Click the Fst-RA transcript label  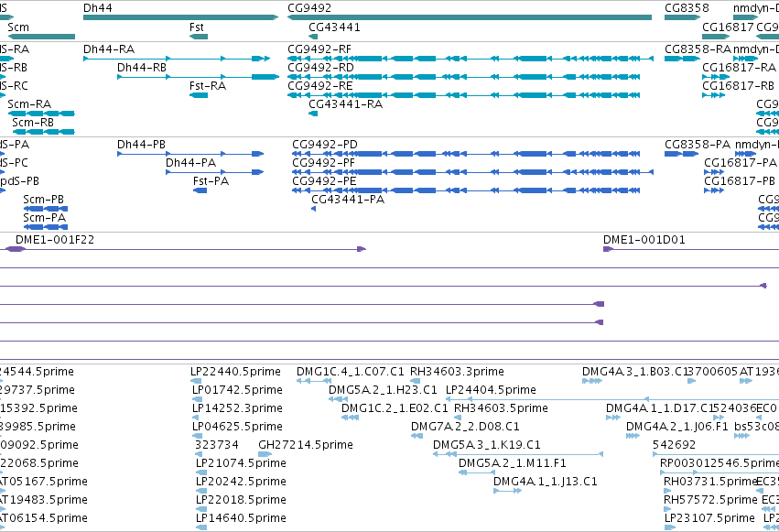point(208,86)
